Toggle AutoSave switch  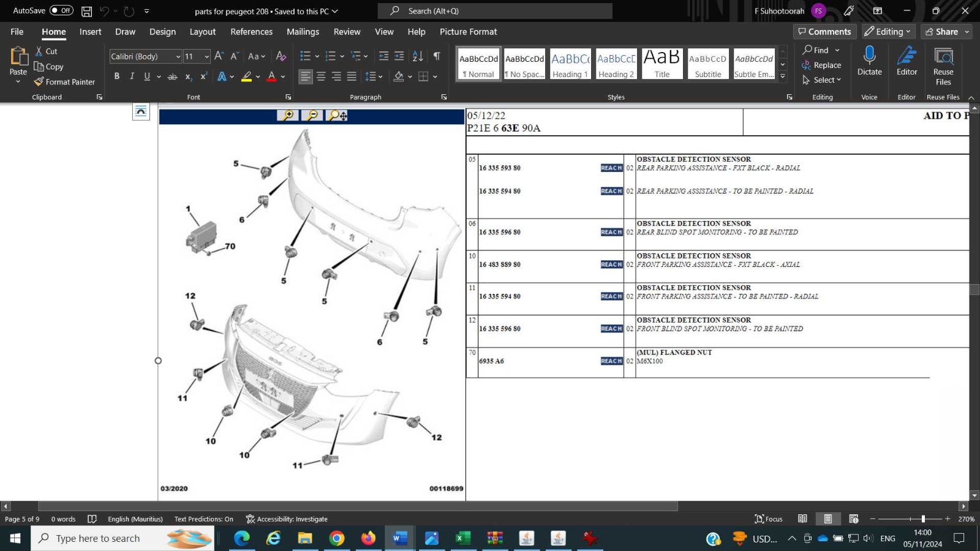[x=61, y=10]
